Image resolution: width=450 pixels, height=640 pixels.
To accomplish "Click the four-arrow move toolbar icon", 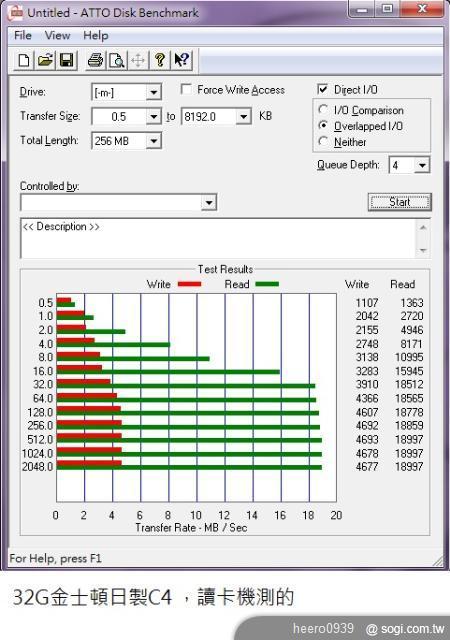I will [138, 60].
